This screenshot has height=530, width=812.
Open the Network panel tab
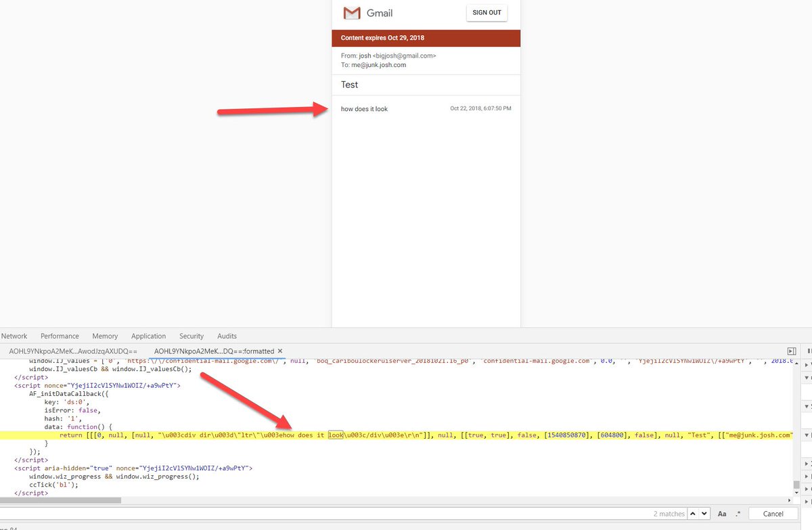click(14, 336)
